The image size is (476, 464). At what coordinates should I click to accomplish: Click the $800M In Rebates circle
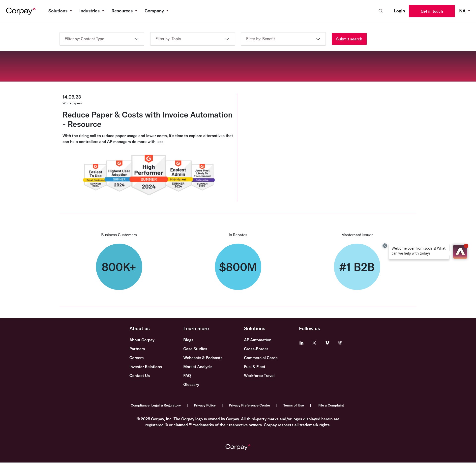point(238,267)
